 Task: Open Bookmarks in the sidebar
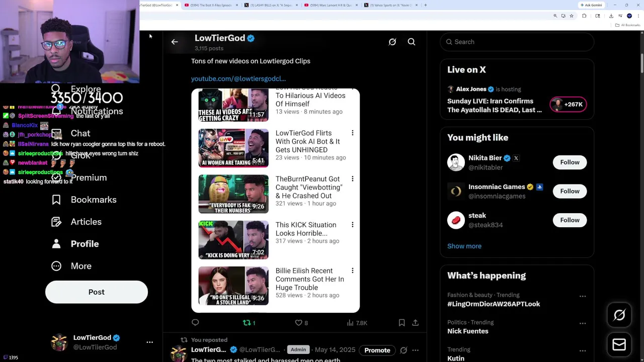click(94, 200)
